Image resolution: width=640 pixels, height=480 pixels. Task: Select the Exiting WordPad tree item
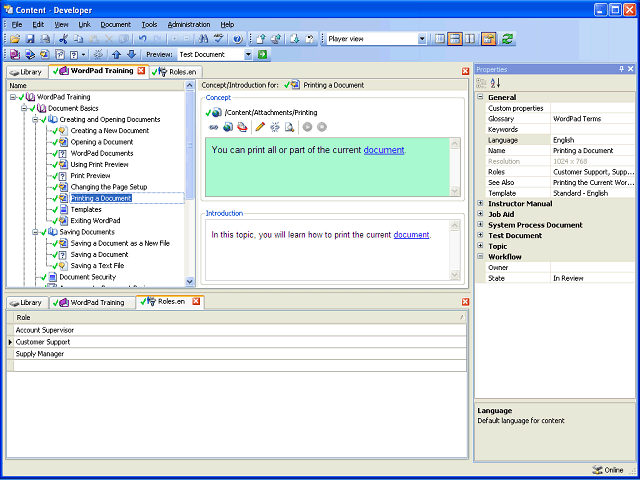(95, 220)
